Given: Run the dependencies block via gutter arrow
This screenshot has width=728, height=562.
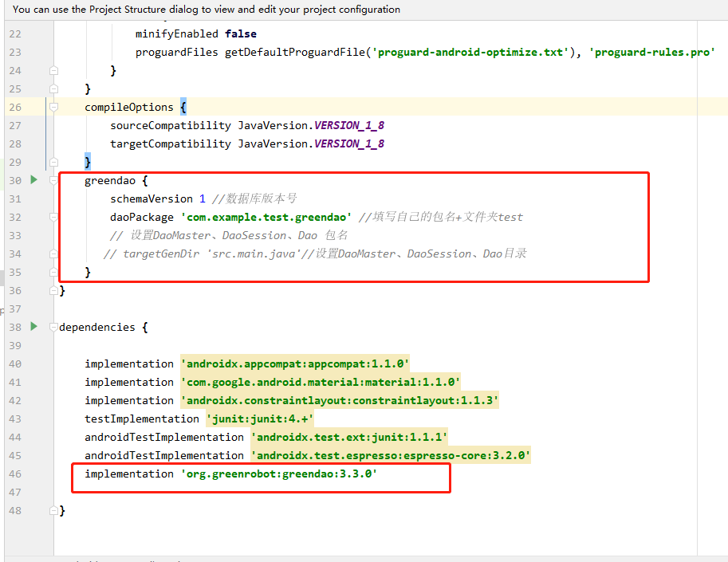Looking at the screenshot, I should (x=33, y=326).
